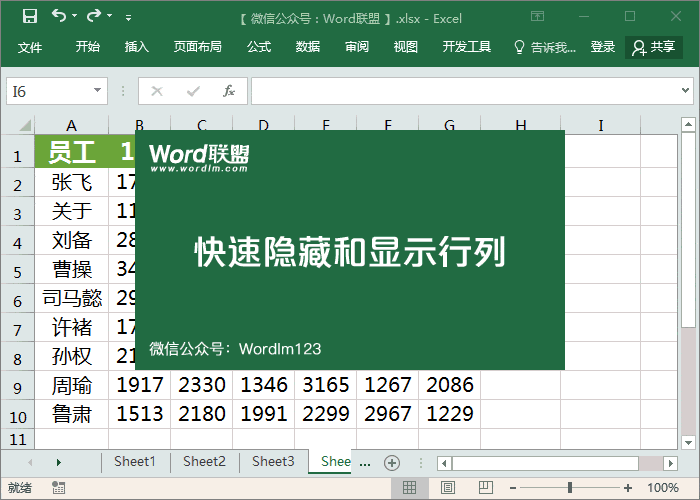Image resolution: width=700 pixels, height=500 pixels.
Task: Switch to the 插入 ribbon tab
Action: click(137, 46)
